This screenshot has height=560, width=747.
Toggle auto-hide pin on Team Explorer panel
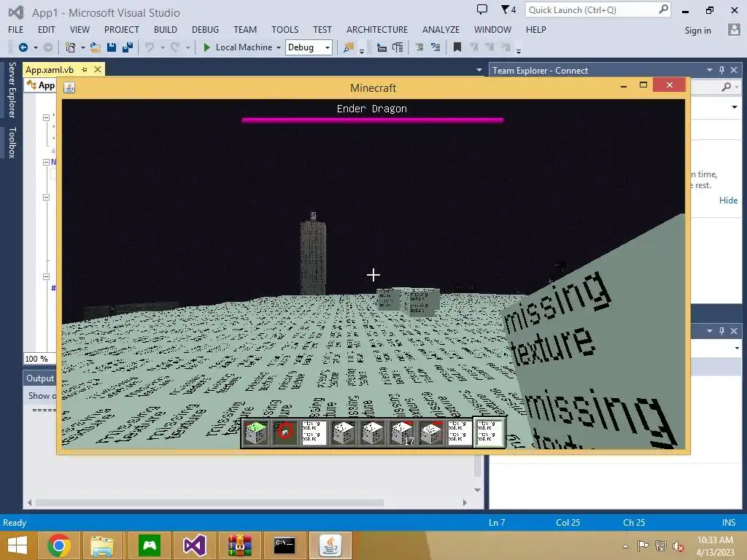(721, 70)
